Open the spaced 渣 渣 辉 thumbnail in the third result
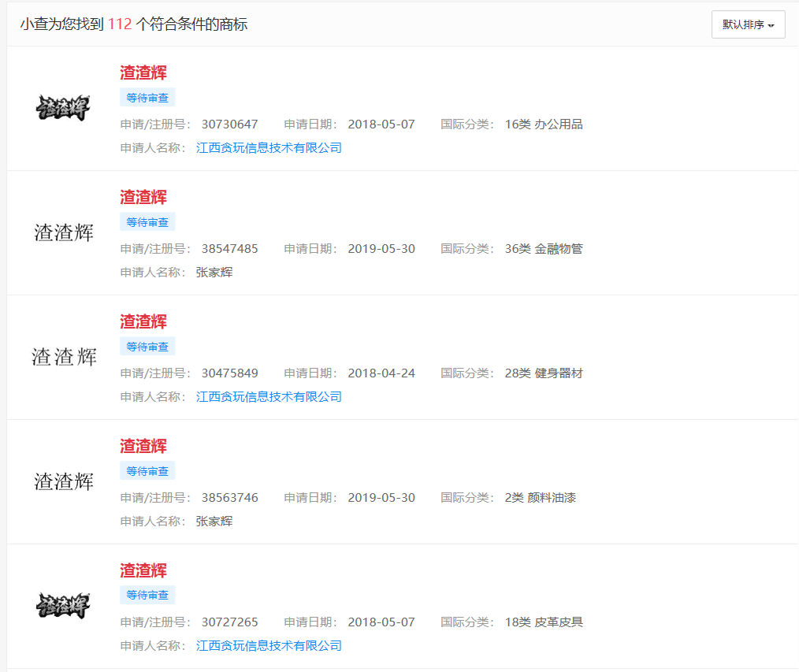 coord(62,355)
